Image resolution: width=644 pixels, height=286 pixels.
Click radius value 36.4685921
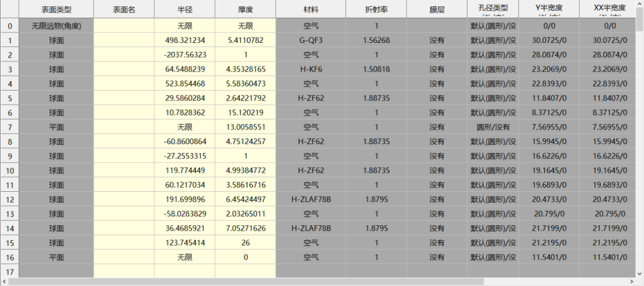(x=185, y=228)
